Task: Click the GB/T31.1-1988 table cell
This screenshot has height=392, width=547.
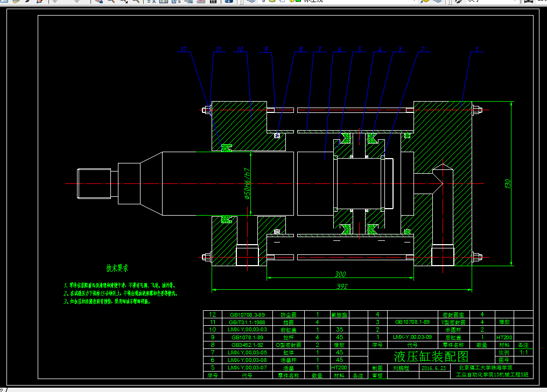Action: [247, 322]
